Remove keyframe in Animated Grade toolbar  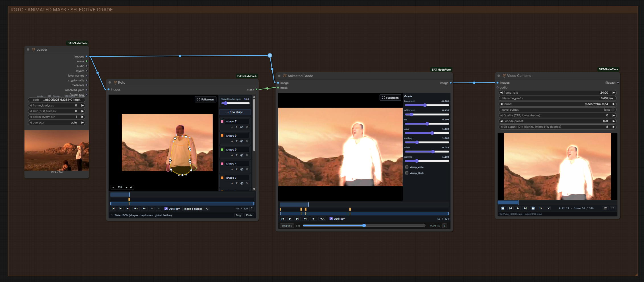pos(314,219)
